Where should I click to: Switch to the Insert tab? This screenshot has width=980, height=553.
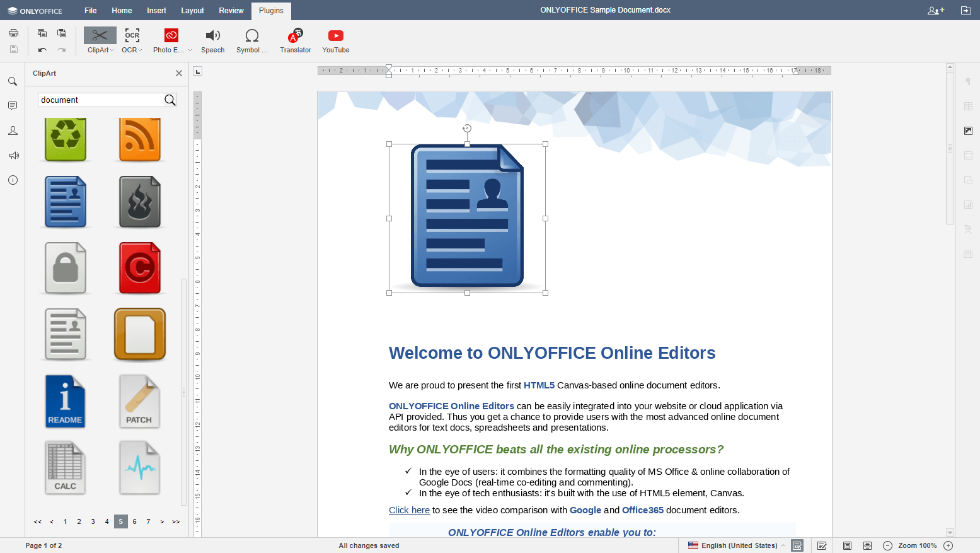(156, 11)
